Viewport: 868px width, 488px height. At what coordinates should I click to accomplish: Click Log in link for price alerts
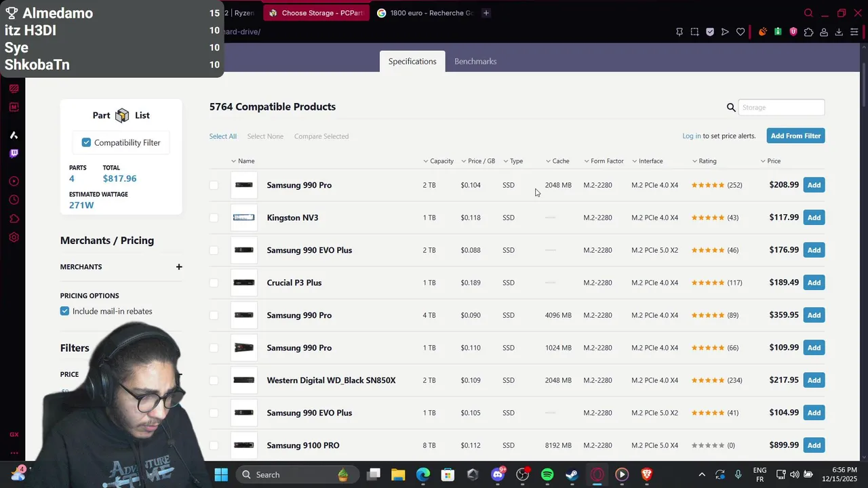692,136
